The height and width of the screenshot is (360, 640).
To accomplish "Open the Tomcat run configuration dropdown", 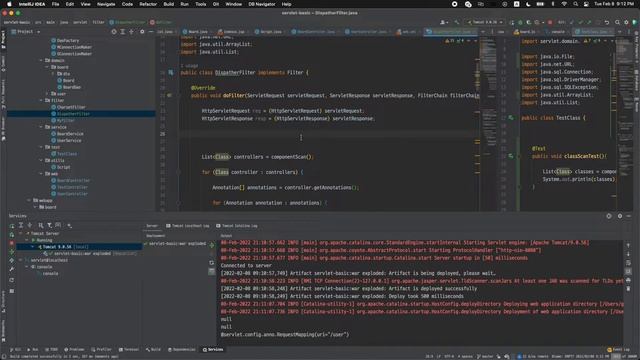I will coord(485,22).
